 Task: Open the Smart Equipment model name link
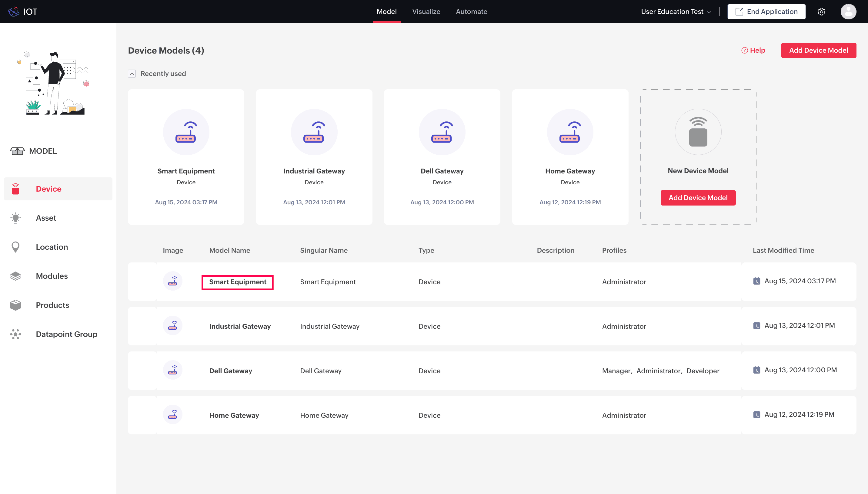click(237, 282)
